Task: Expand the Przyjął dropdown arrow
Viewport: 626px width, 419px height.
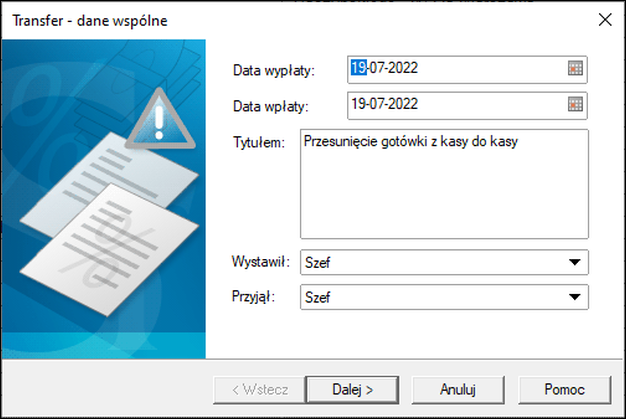Action: (x=574, y=297)
